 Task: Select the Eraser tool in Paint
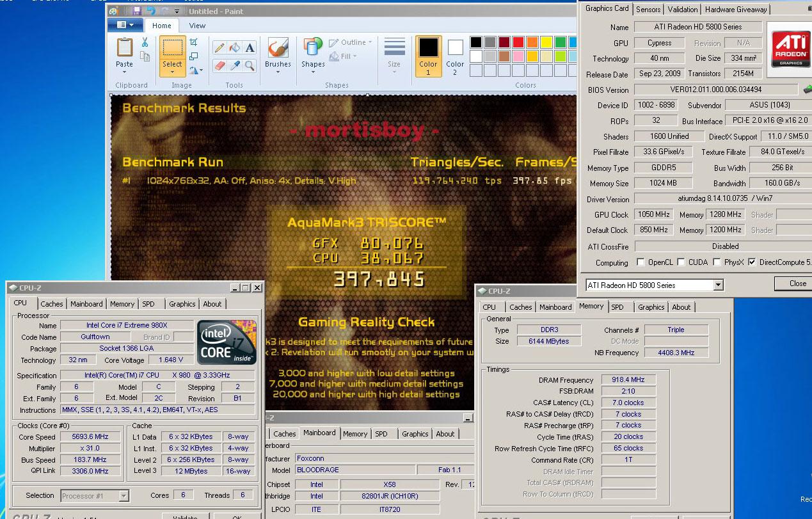click(219, 65)
